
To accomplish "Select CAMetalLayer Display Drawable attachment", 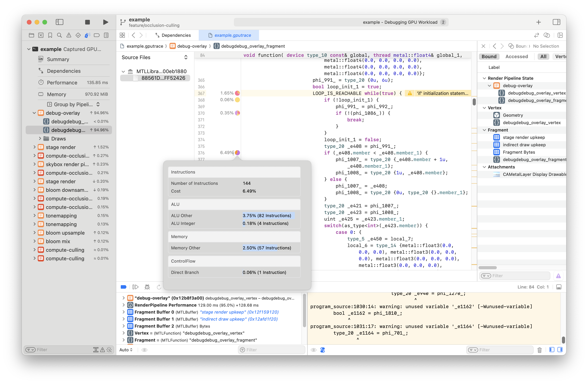I will 529,174.
